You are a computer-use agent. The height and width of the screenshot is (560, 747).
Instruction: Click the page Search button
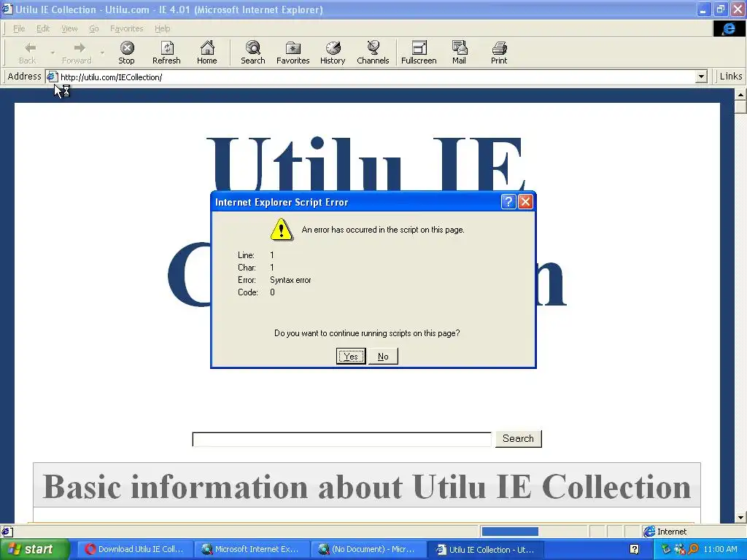click(x=519, y=438)
